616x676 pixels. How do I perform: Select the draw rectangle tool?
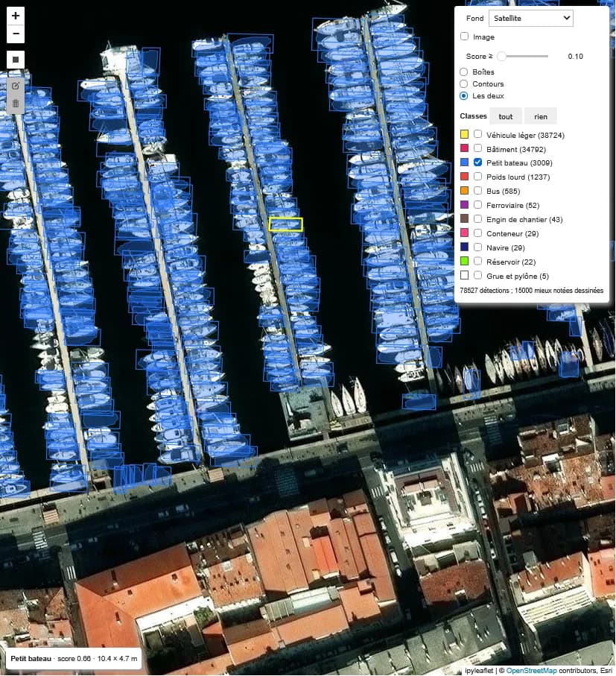click(16, 60)
